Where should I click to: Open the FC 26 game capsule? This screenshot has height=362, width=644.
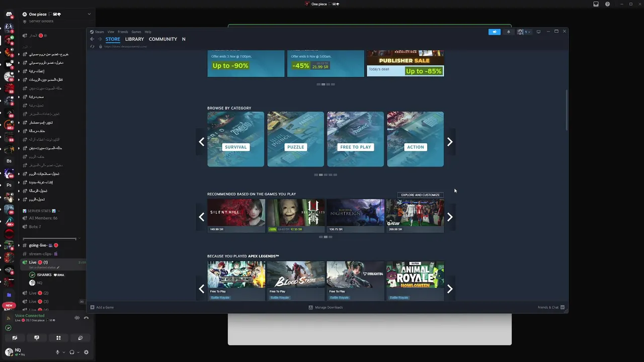click(x=415, y=215)
